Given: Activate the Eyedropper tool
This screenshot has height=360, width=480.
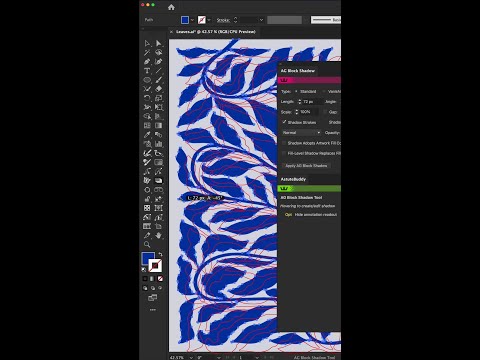Looking at the screenshot, I should 147,135.
